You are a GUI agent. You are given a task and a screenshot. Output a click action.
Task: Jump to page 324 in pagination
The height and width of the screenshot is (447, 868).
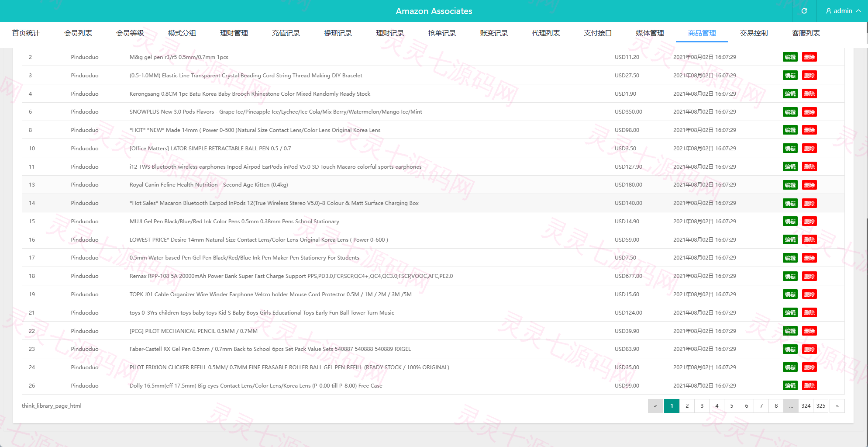pos(806,406)
